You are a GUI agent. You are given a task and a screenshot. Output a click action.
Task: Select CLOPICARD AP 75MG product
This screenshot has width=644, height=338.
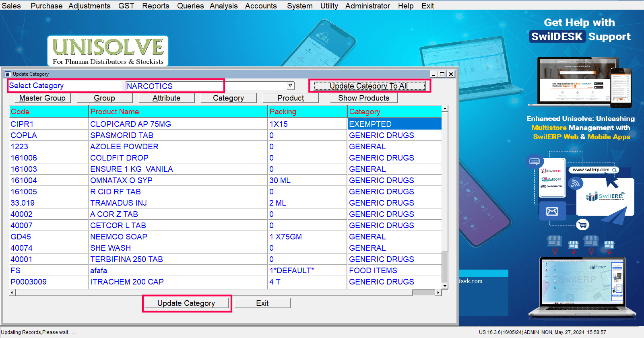pos(178,124)
